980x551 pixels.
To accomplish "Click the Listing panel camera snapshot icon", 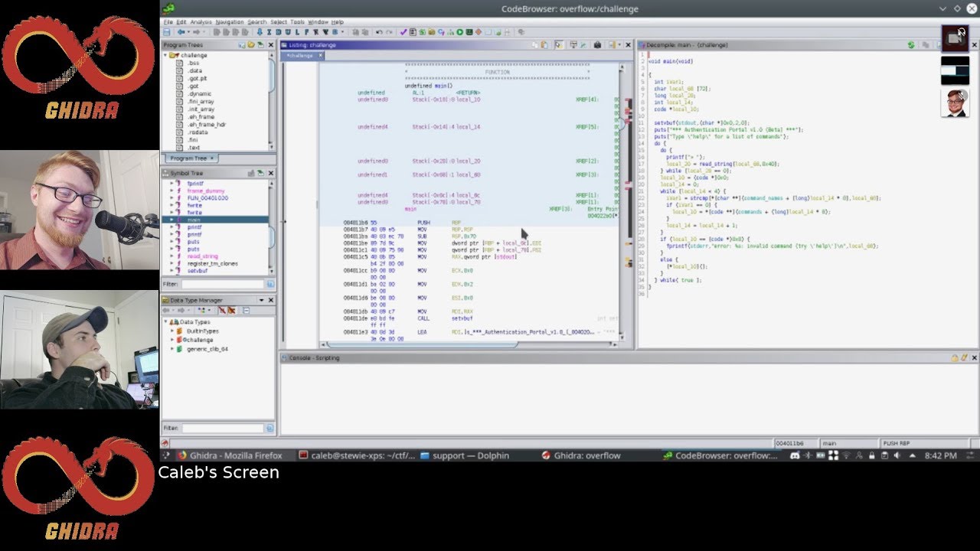I will pos(598,45).
